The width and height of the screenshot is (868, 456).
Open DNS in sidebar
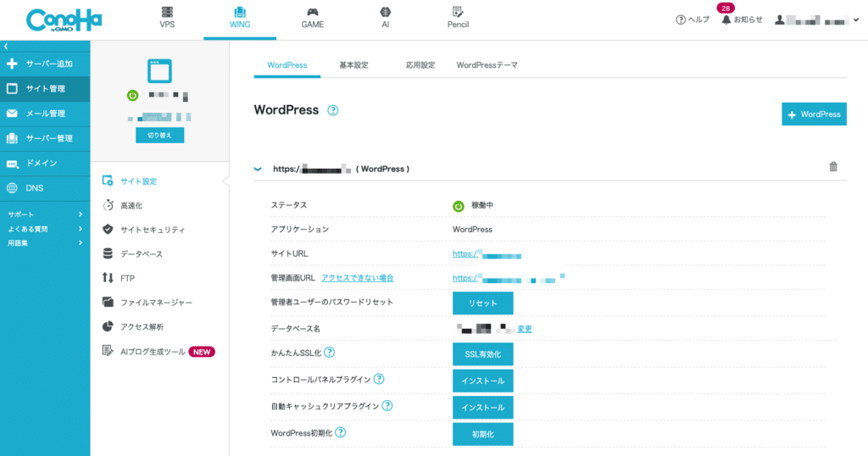tap(45, 188)
